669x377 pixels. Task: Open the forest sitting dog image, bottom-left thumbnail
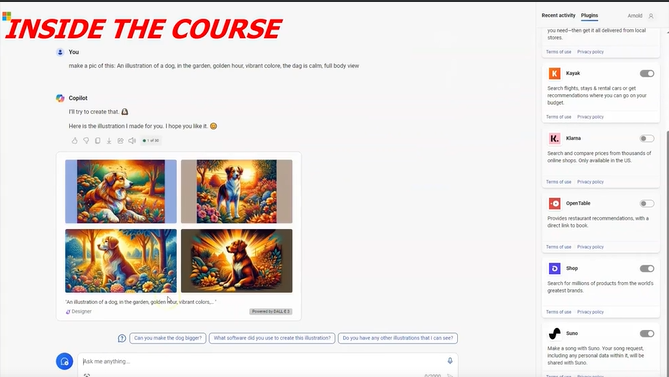121,261
